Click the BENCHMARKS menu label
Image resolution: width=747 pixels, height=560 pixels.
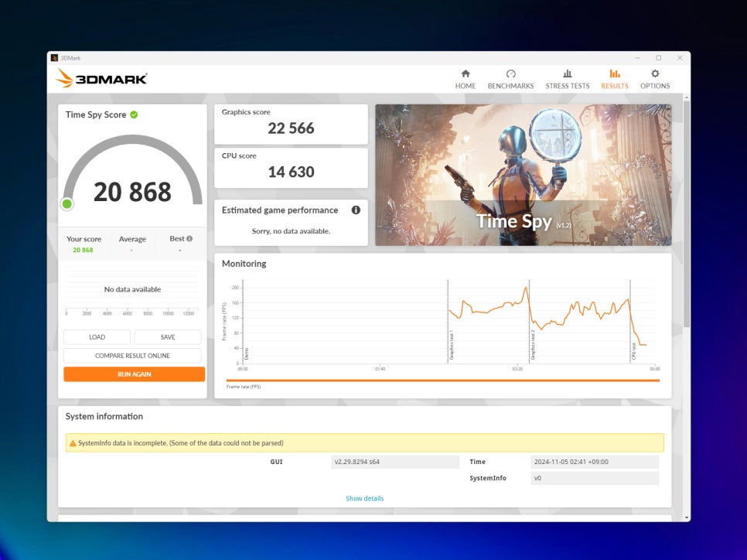pos(510,86)
